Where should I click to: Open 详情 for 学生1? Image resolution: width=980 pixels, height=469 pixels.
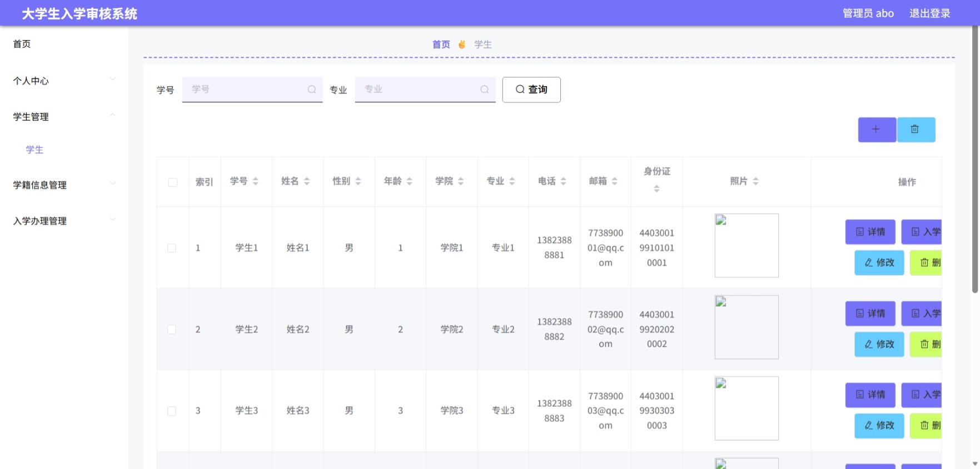point(870,232)
